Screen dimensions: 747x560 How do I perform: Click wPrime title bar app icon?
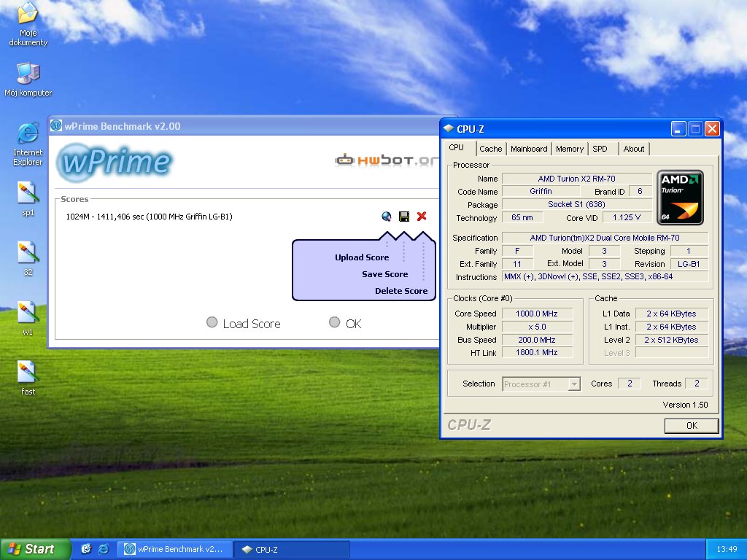(x=56, y=125)
